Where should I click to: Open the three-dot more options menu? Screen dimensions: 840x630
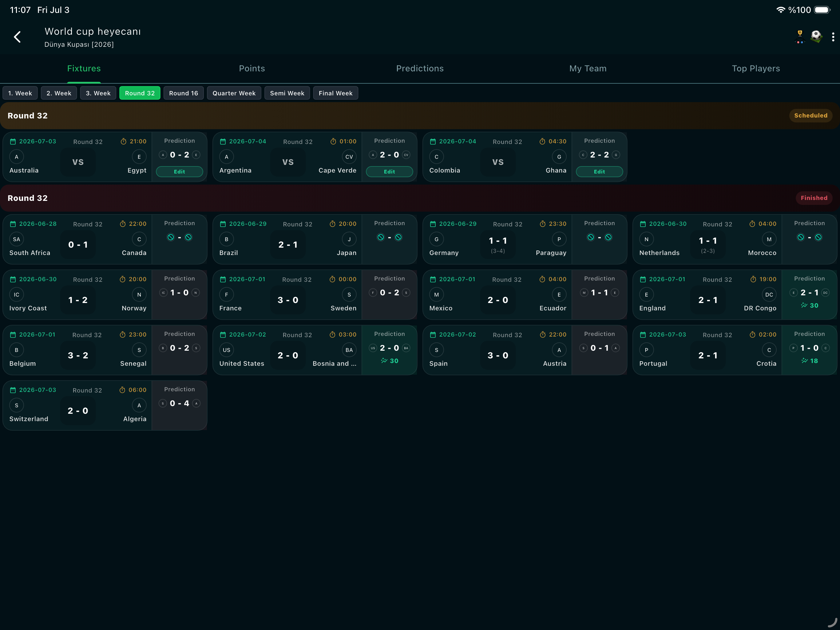click(x=833, y=37)
